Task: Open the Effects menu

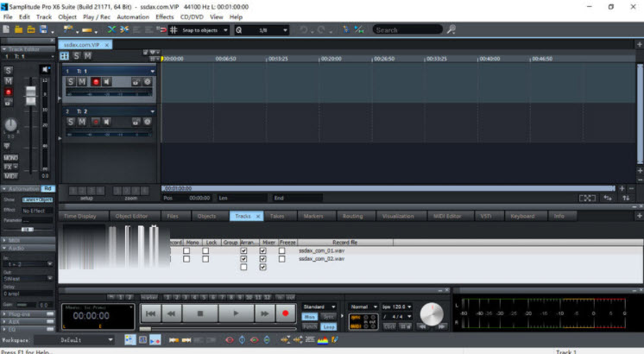Action: point(165,16)
